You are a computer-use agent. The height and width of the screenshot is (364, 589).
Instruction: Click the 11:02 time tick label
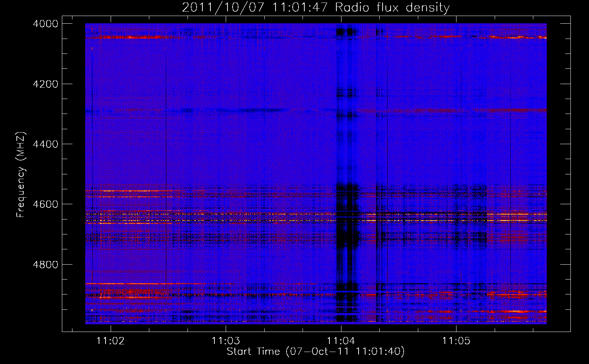coord(111,341)
